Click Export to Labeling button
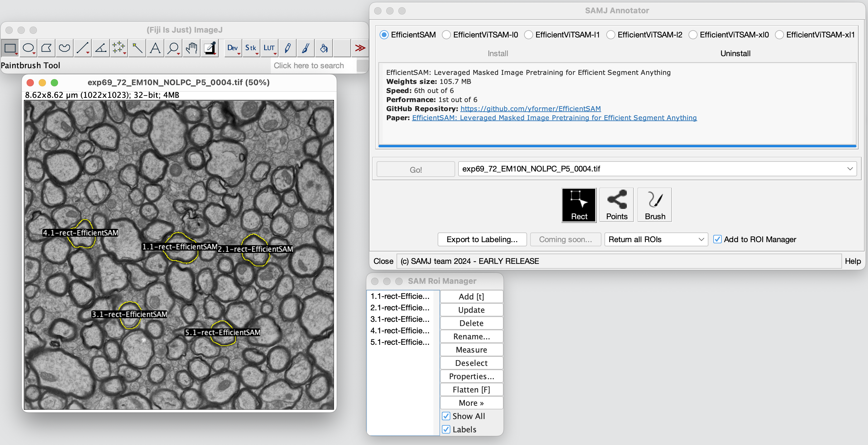Screen dimensions: 868x445 point(482,239)
